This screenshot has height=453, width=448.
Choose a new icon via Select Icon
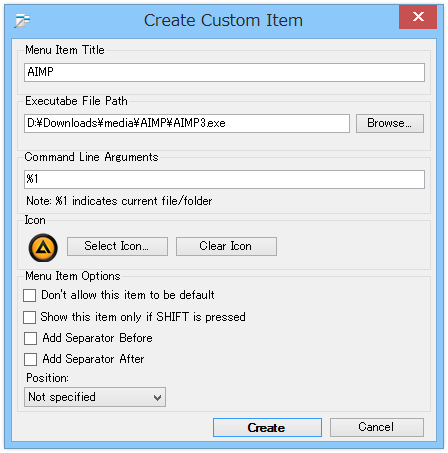(117, 246)
